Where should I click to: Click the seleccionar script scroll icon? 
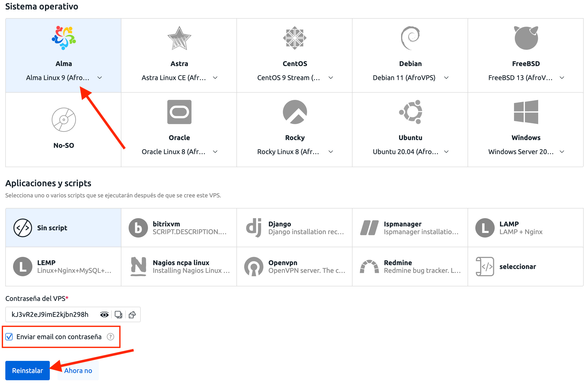point(485,266)
